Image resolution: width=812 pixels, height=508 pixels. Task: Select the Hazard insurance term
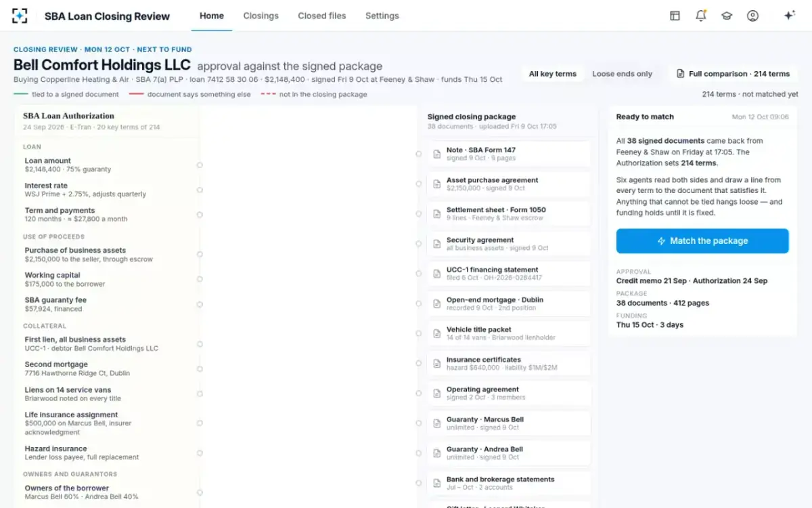108,452
